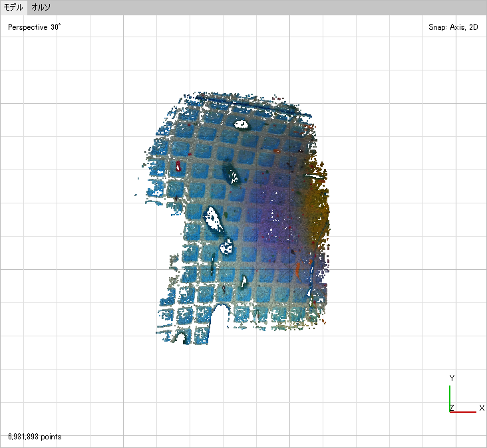Click the 6,931,893 points count text
This screenshot has width=487, height=448.
(x=35, y=437)
